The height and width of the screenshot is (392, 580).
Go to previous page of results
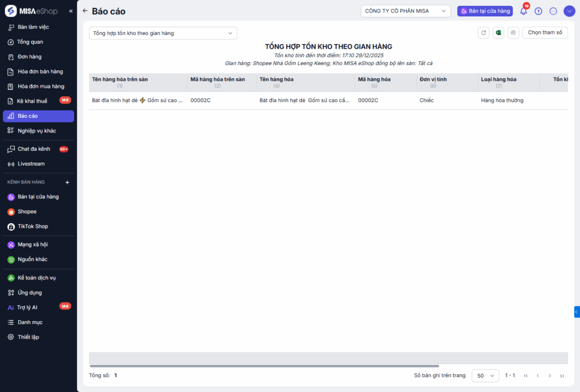pyautogui.click(x=538, y=376)
